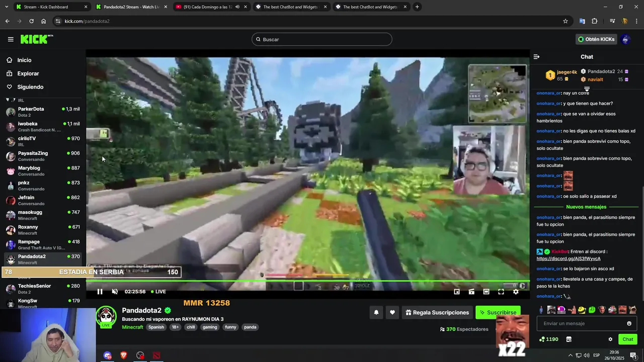
Task: Toggle mini player mode
Action: point(457,292)
